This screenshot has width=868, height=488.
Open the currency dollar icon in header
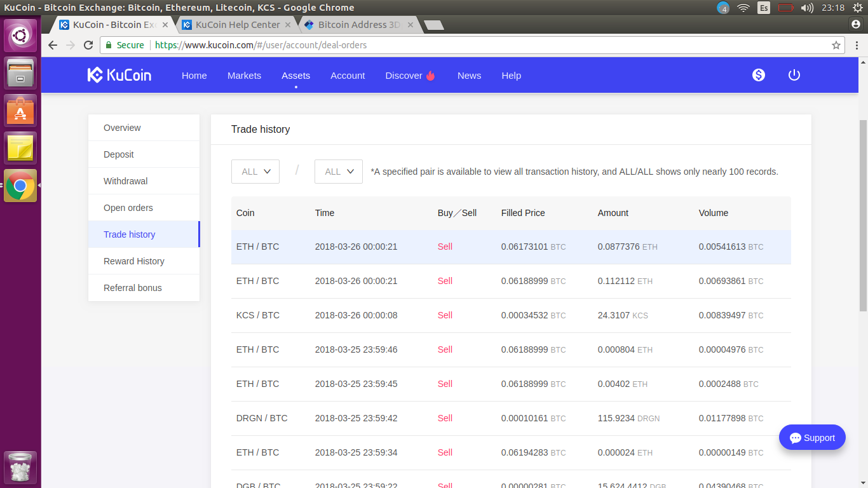(759, 75)
